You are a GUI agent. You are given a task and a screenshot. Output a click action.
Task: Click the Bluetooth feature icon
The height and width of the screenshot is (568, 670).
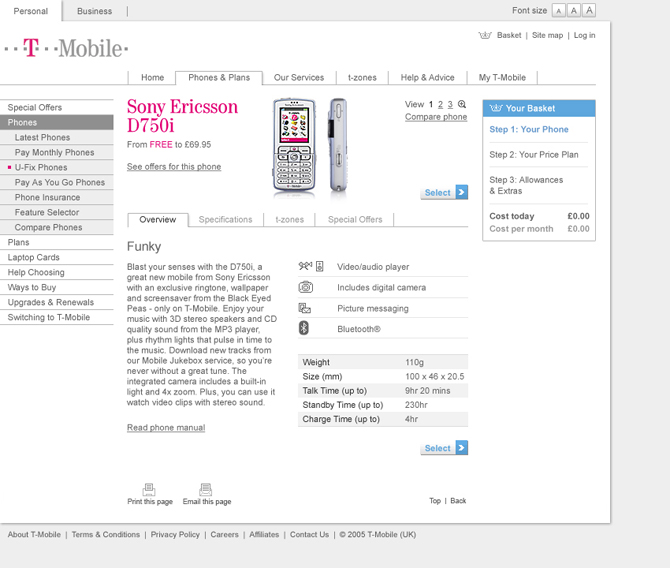tap(305, 328)
